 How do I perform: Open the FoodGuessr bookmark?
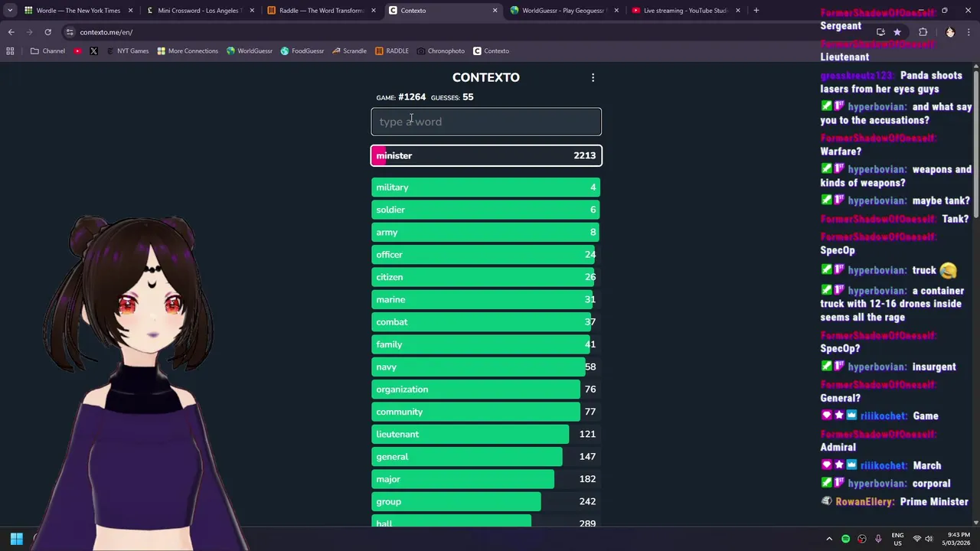302,51
